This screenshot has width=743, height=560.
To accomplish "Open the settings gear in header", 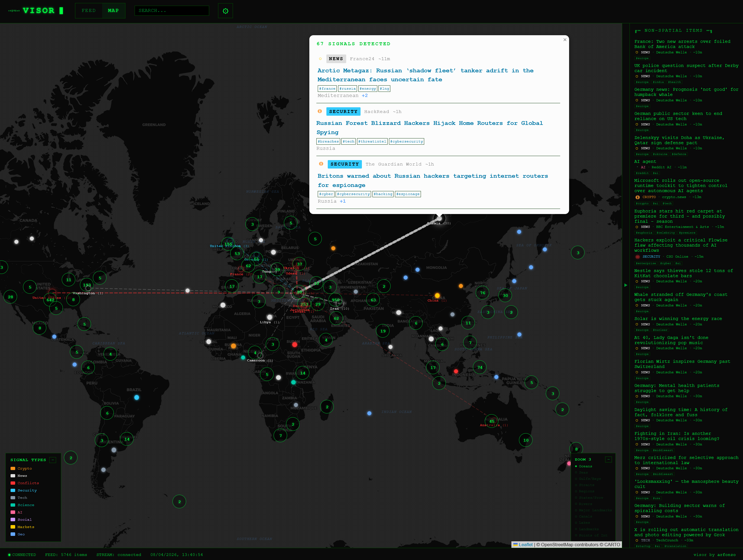I will tap(225, 11).
